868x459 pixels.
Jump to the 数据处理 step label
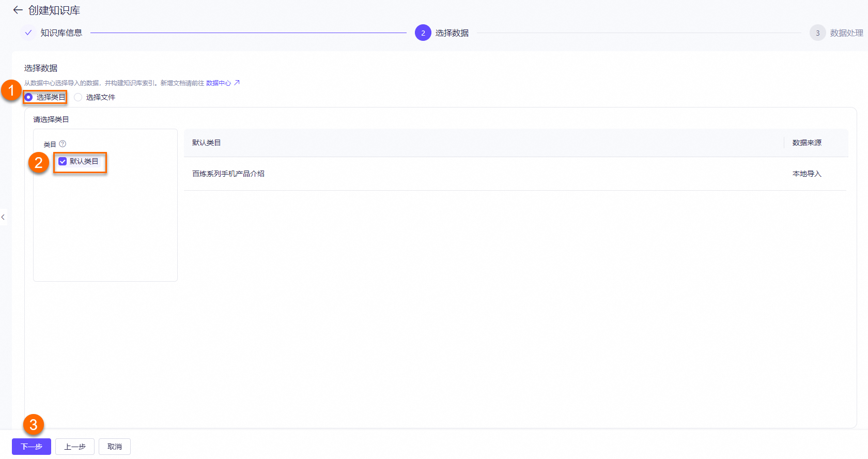pos(846,33)
